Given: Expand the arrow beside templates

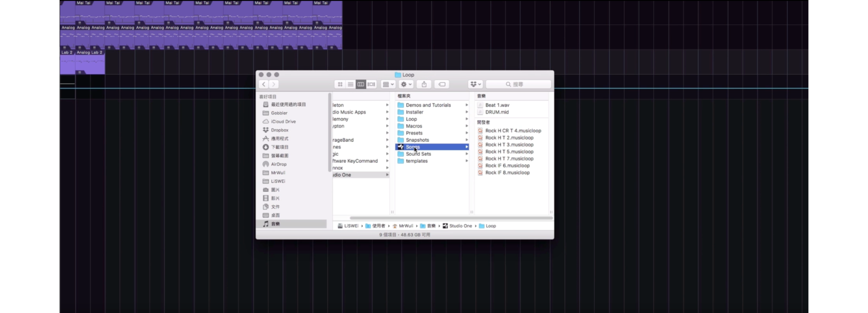Looking at the screenshot, I should [467, 161].
